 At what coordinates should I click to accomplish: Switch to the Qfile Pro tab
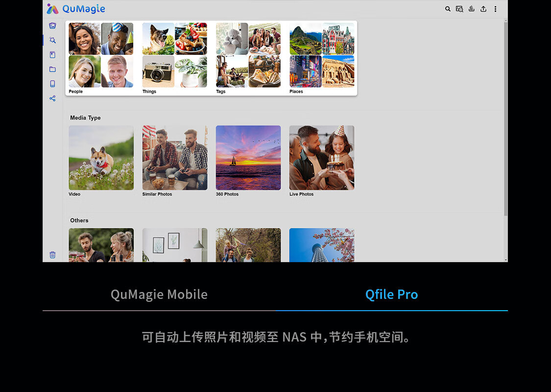pyautogui.click(x=391, y=294)
